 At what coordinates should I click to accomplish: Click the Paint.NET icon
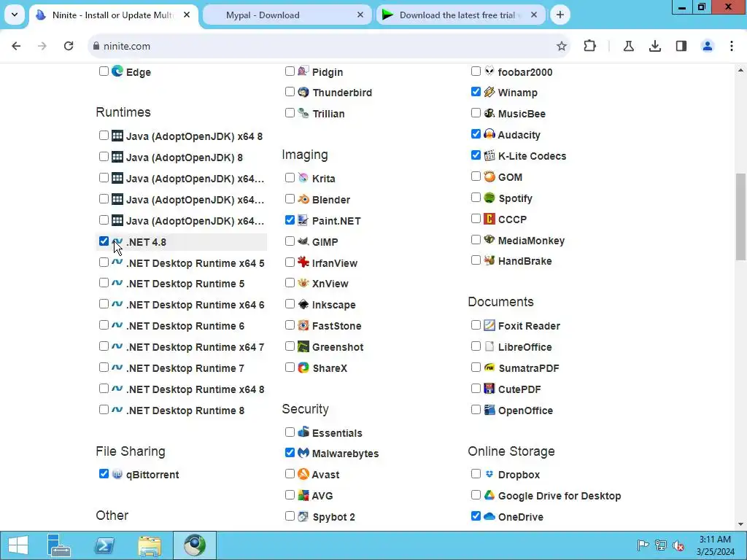click(303, 220)
